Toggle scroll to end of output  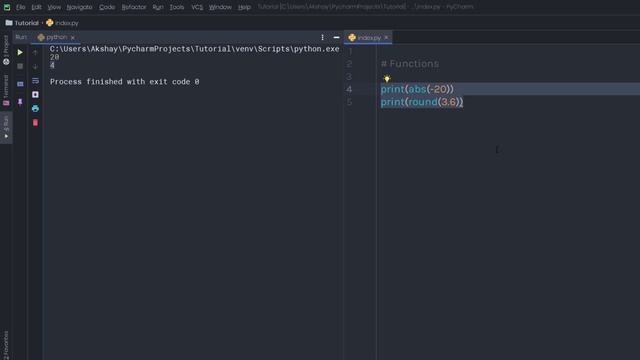[36, 95]
